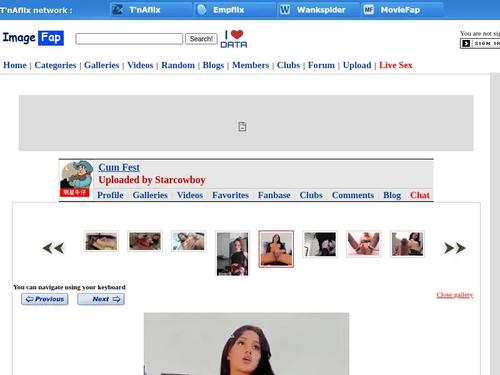
Task: Select the highlighted red-bordered thumbnail
Action: click(276, 249)
